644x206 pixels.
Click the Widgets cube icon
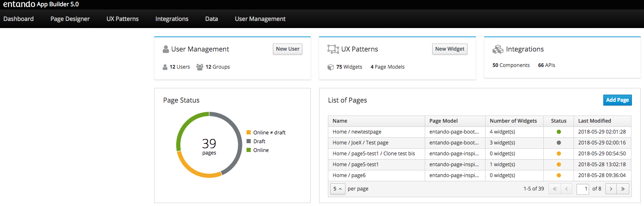click(331, 67)
